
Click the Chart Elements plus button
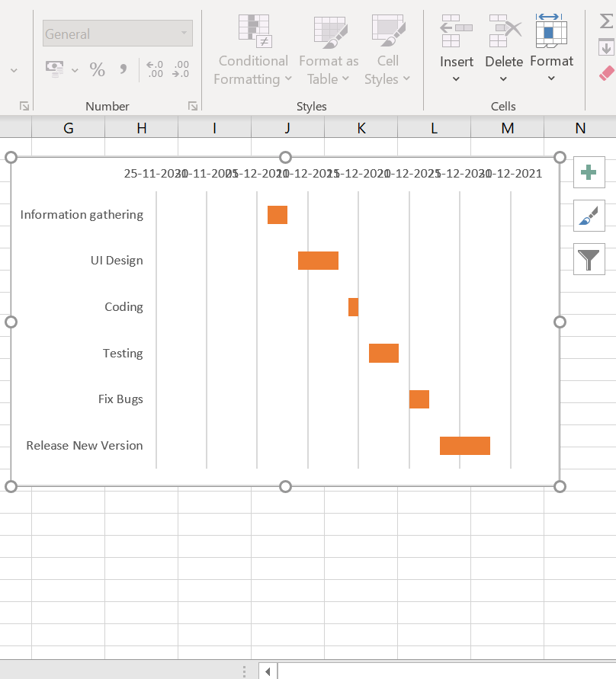coord(589,173)
